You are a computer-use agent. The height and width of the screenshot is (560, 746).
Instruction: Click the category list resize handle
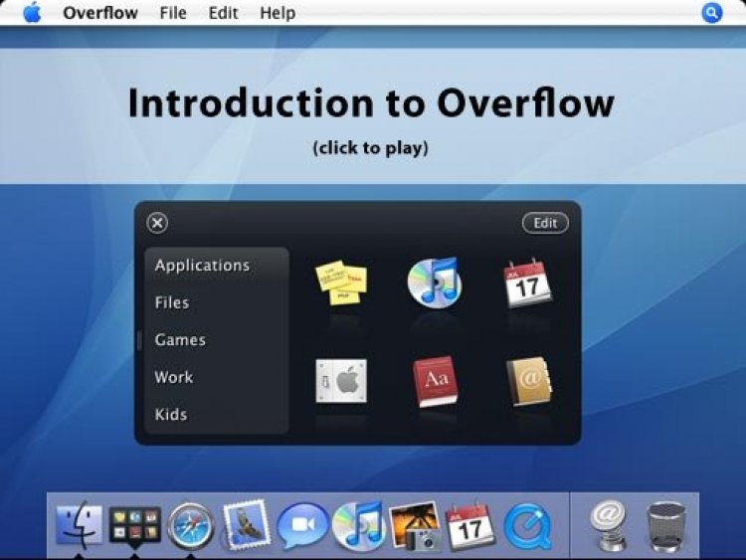(x=139, y=340)
